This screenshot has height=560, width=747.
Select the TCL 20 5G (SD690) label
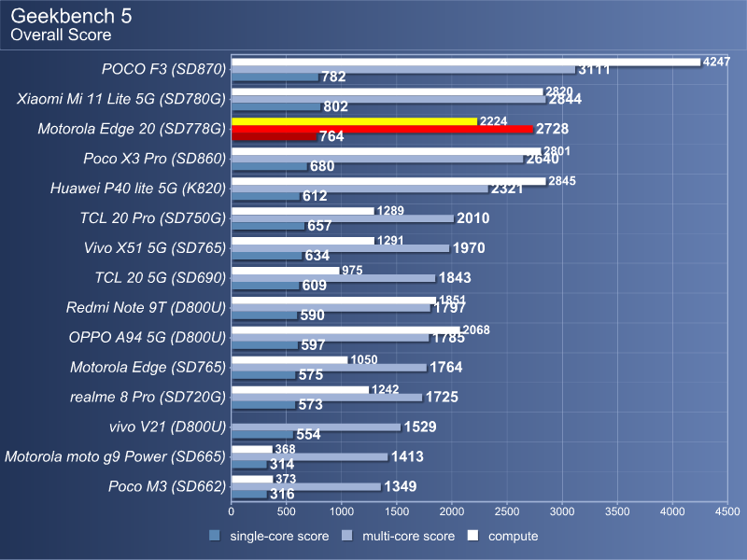pyautogui.click(x=161, y=277)
